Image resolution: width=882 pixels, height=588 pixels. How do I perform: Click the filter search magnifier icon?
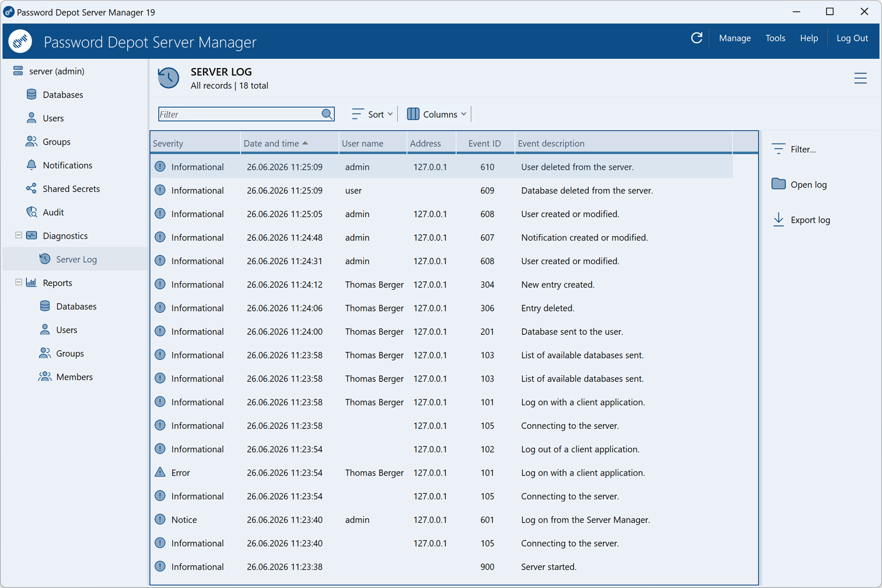(327, 114)
